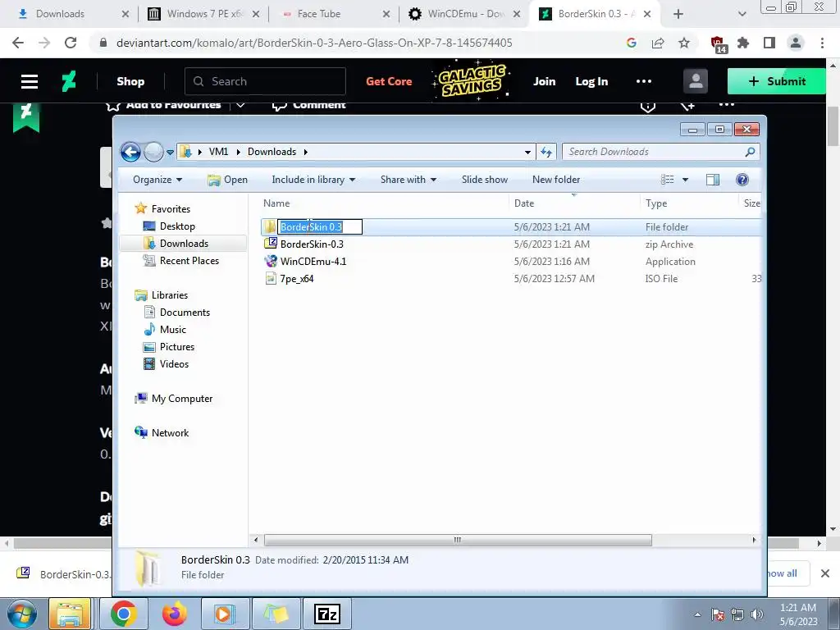Create a New folder

(x=556, y=180)
